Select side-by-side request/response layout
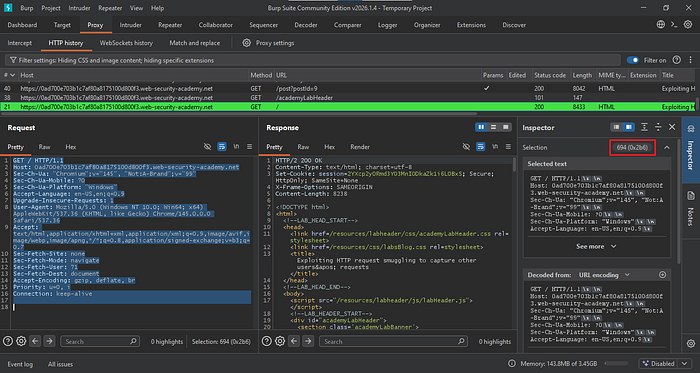Viewport: 700px width, 373px height. [481, 127]
